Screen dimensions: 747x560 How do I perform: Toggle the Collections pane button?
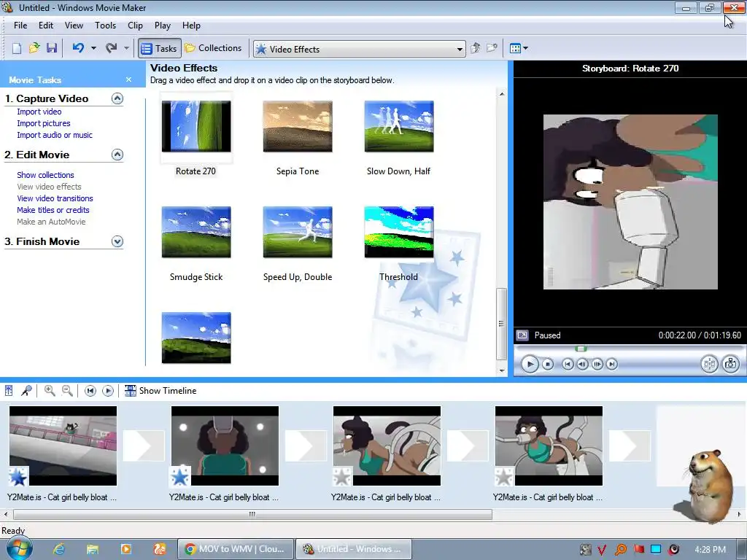(213, 48)
